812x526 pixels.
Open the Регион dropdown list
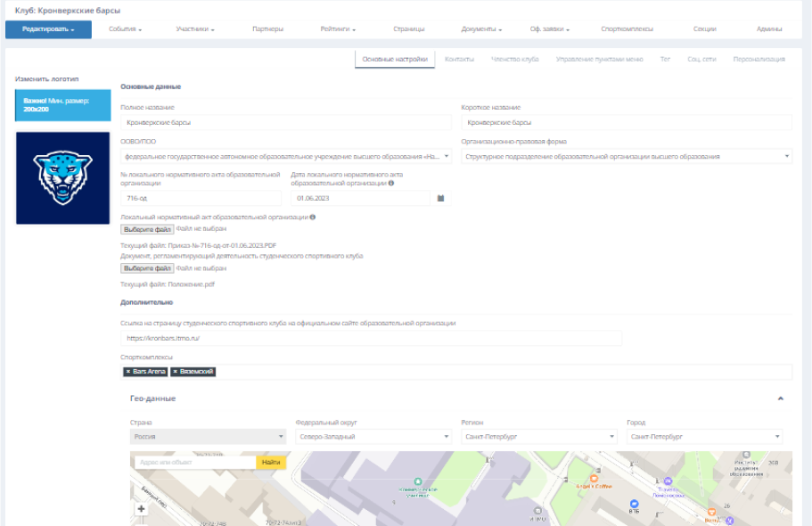pos(539,437)
